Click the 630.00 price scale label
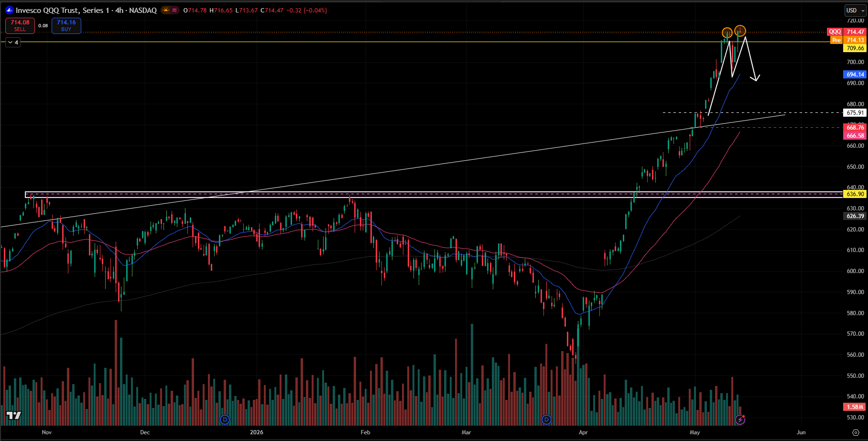This screenshot has width=868, height=441. click(x=855, y=209)
